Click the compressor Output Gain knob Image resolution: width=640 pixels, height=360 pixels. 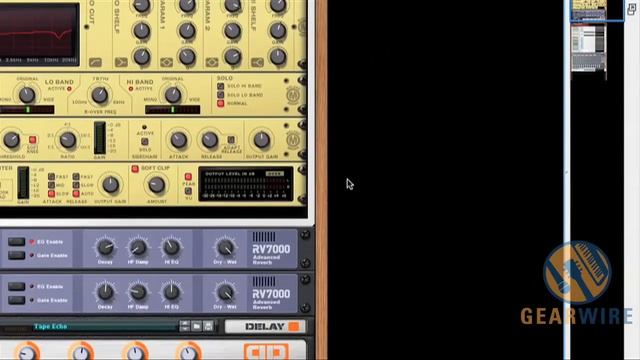[x=262, y=140]
